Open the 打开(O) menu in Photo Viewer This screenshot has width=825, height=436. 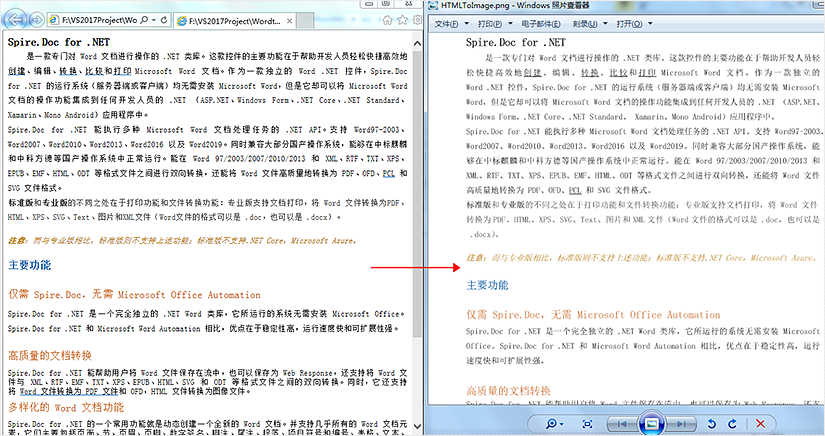(x=635, y=24)
